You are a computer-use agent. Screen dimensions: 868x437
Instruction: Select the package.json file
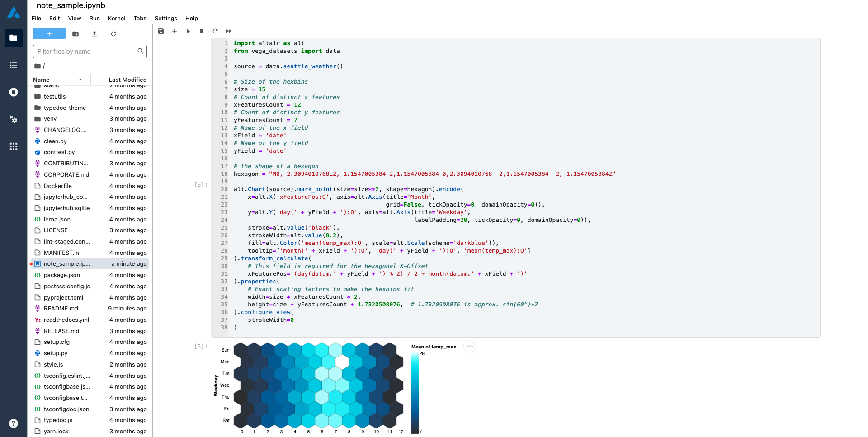point(90,275)
